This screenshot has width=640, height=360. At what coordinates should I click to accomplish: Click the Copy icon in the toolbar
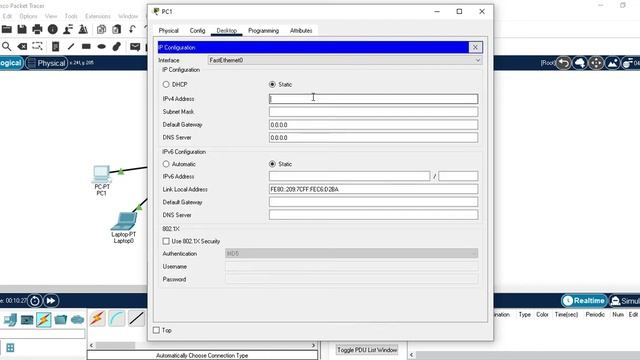101,29
